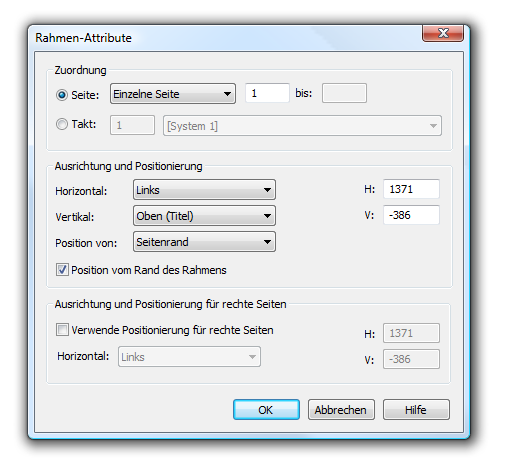Click the right-pages Horizontal Links dropdown
Screen dimensions: 524x473
coord(189,357)
